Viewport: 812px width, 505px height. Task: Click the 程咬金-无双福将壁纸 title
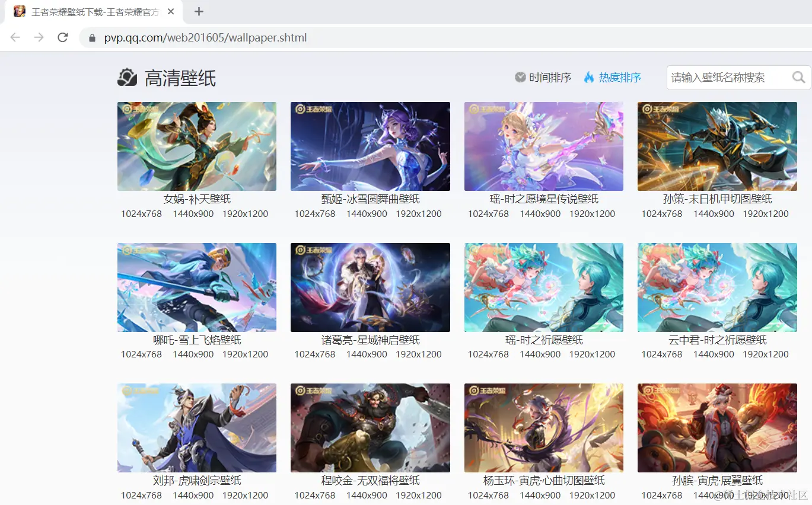coord(371,481)
